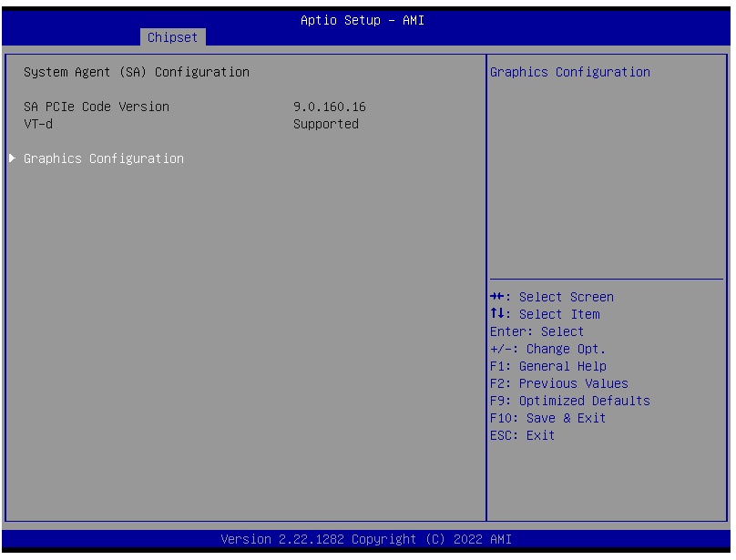Viewport: 736px width, 560px height.
Task: Click the triangle arrow beside Graphics Configuration
Action: click(x=13, y=158)
